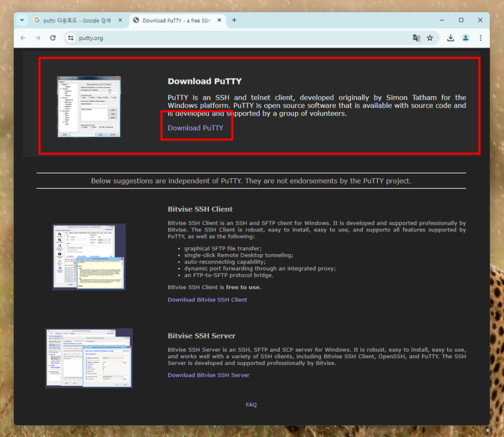Open the site information icon in address bar
504x437 pixels.
(x=71, y=38)
